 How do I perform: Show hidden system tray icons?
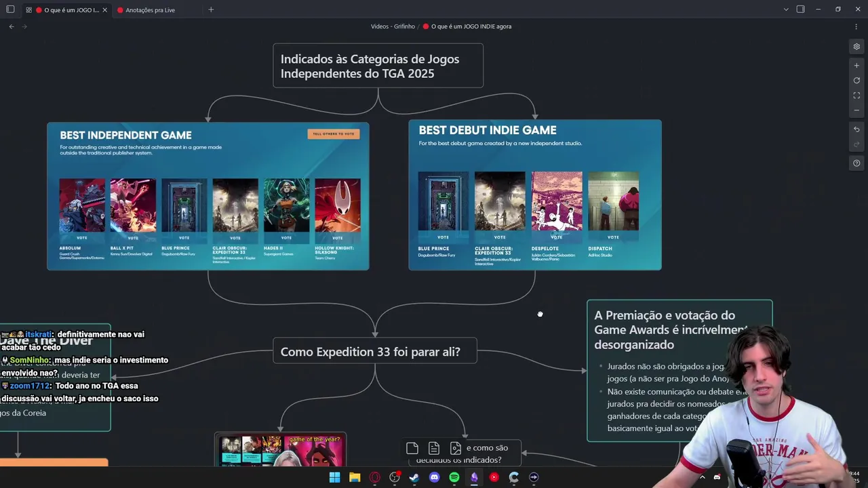click(x=702, y=477)
